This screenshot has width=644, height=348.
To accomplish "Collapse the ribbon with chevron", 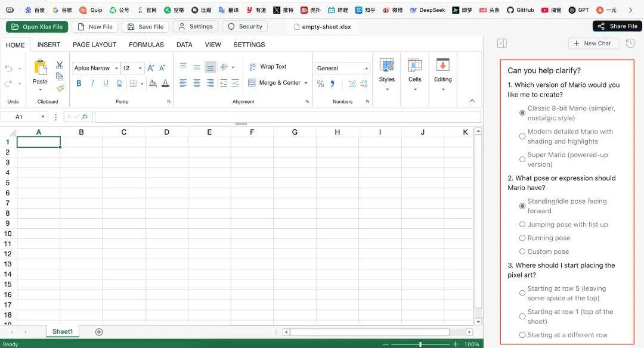I will pos(472,101).
